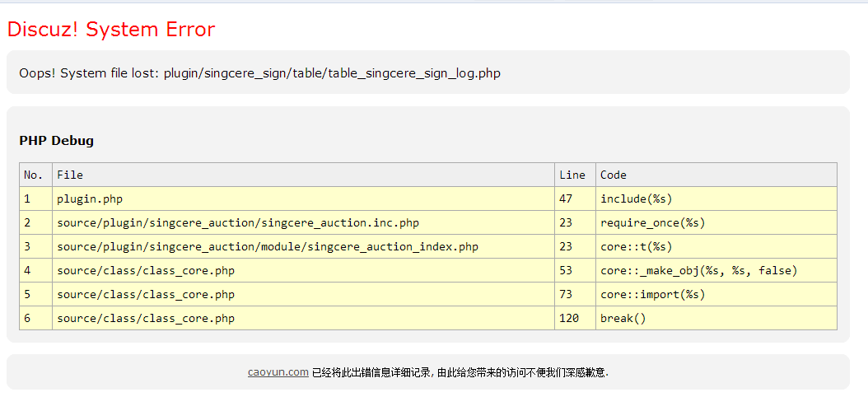Click the 'core::import(%s)' code cell
The height and width of the screenshot is (411, 868).
[716, 294]
